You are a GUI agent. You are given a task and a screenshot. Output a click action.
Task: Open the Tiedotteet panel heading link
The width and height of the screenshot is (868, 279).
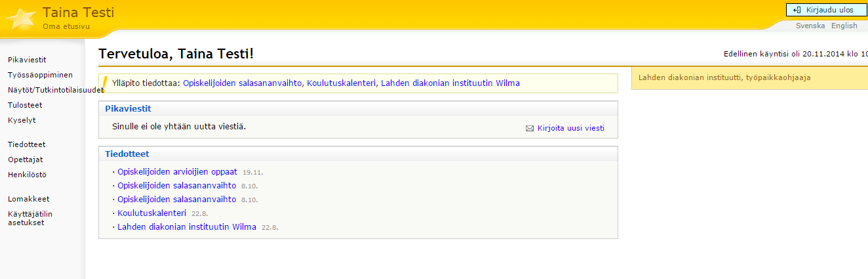pyautogui.click(x=127, y=154)
